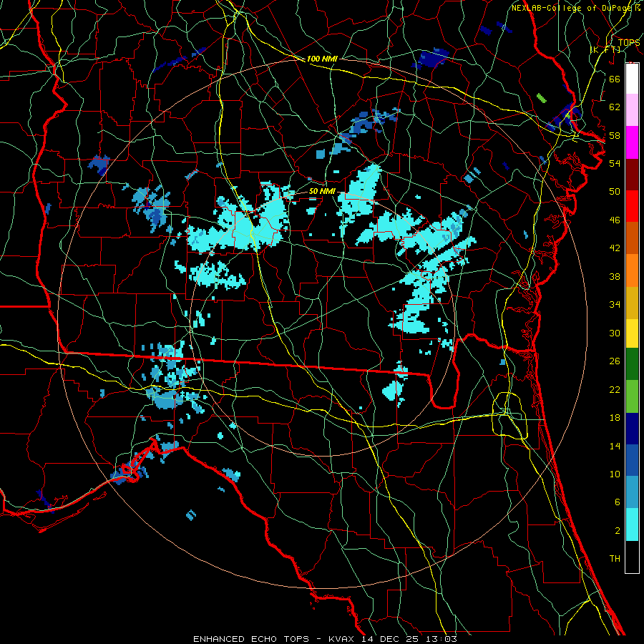Screen dimensions: 644x644
Task: Click the cyan legend swatch
Action: click(x=632, y=525)
